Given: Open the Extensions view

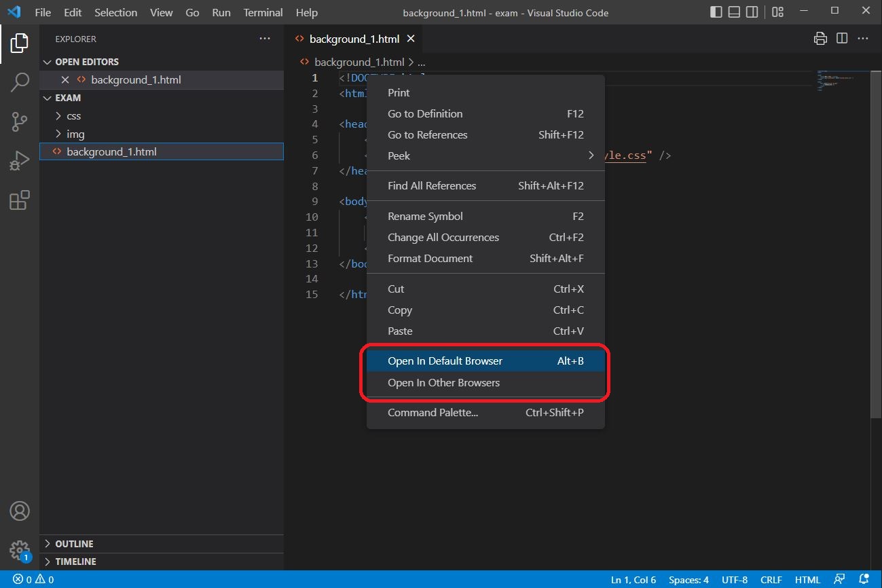Looking at the screenshot, I should (x=20, y=200).
